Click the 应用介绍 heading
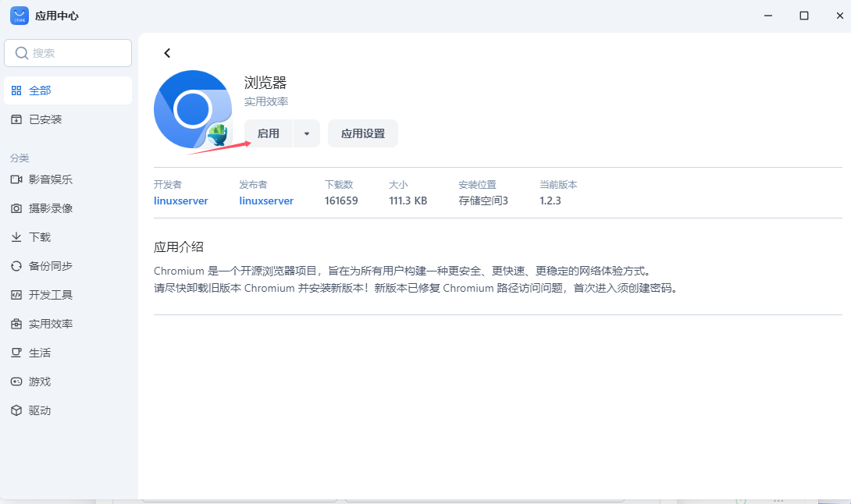 point(179,247)
